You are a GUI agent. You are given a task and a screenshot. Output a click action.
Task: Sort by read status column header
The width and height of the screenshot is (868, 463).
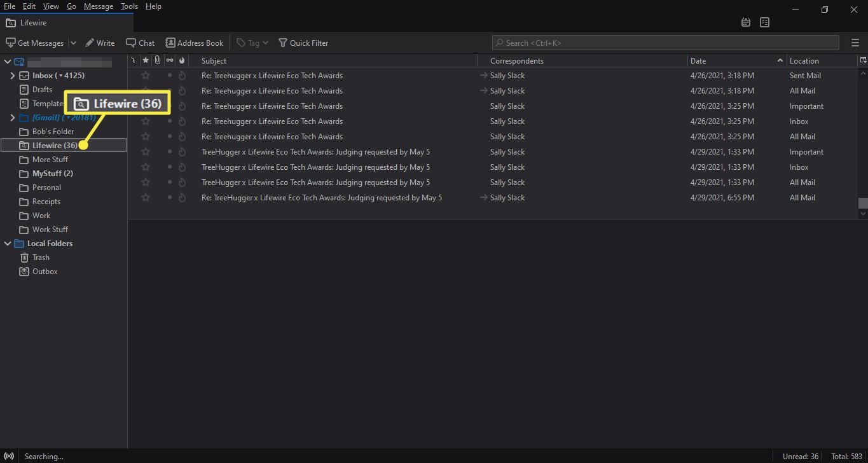pyautogui.click(x=170, y=60)
